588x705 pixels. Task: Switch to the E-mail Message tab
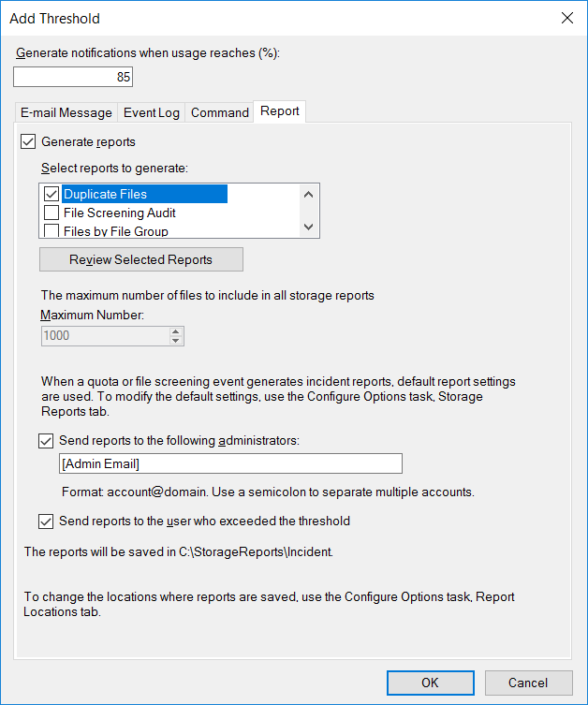click(x=66, y=112)
